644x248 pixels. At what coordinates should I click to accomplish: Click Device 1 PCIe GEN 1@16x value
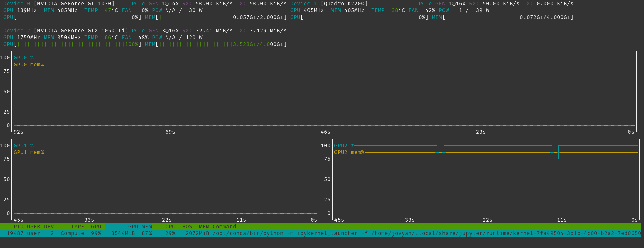click(442, 4)
